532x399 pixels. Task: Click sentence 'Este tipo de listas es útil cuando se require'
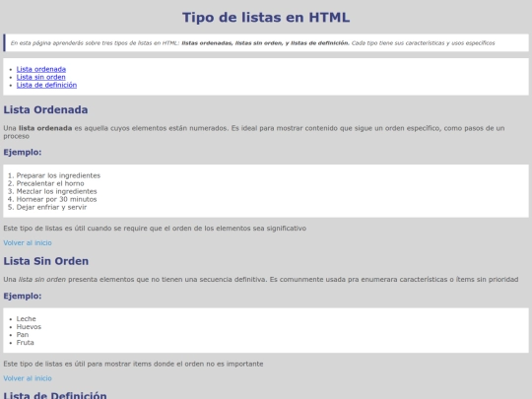pos(155,229)
